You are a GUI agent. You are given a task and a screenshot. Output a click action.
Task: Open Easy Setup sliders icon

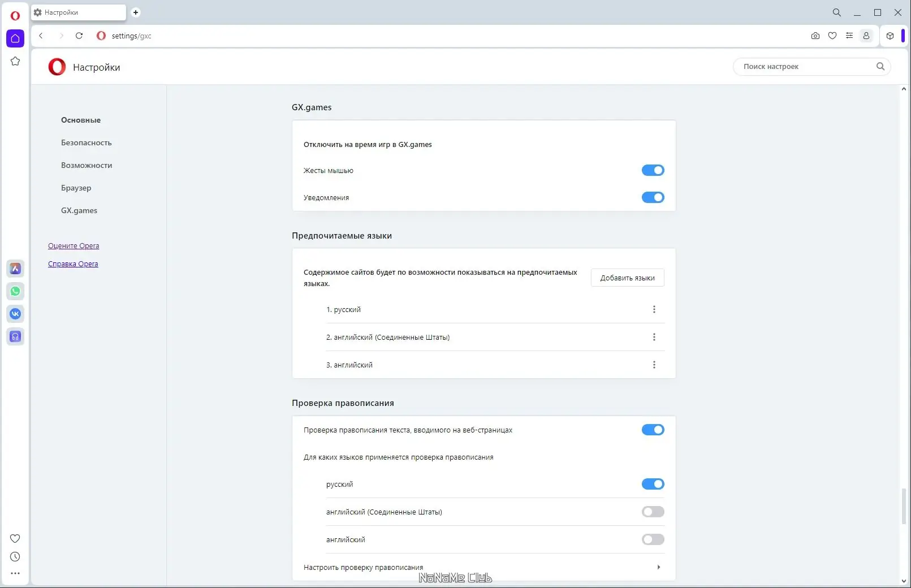pos(849,36)
